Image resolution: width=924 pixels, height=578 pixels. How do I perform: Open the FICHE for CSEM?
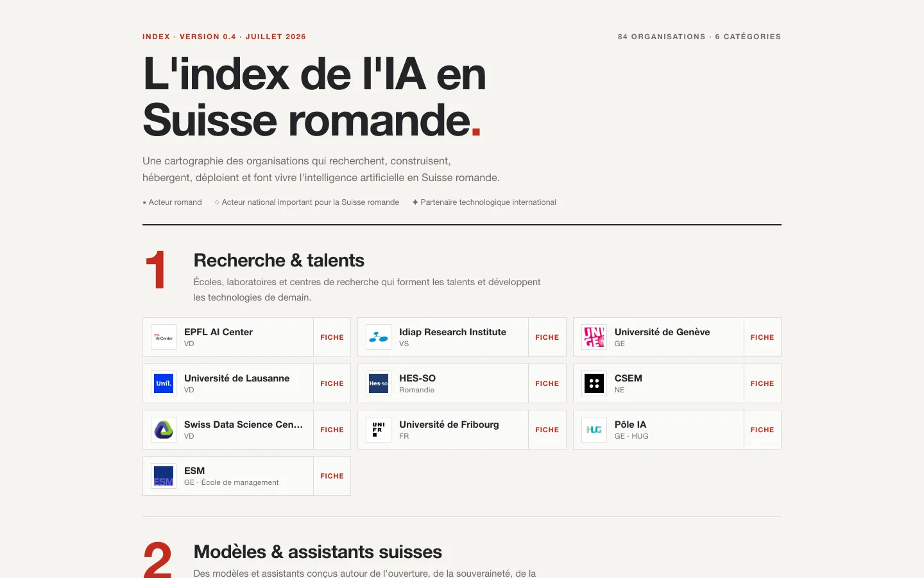(762, 383)
